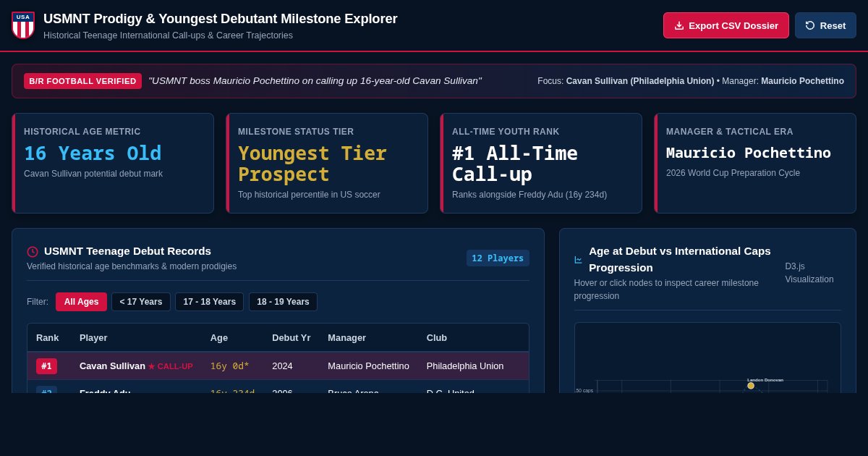
Task: Open the All-Time Youth Rank card
Action: click(x=541, y=163)
